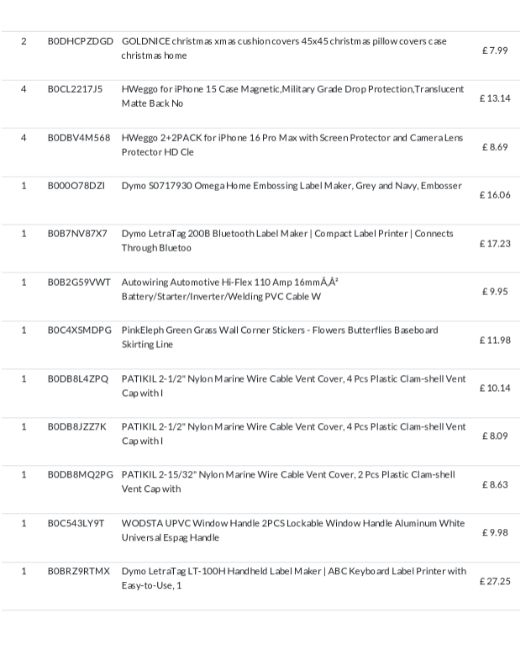Click the £ 7.99 price

click(495, 51)
